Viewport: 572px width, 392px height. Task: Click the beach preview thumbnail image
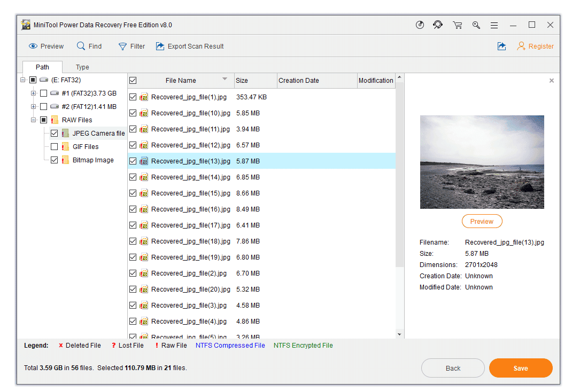[x=482, y=162]
